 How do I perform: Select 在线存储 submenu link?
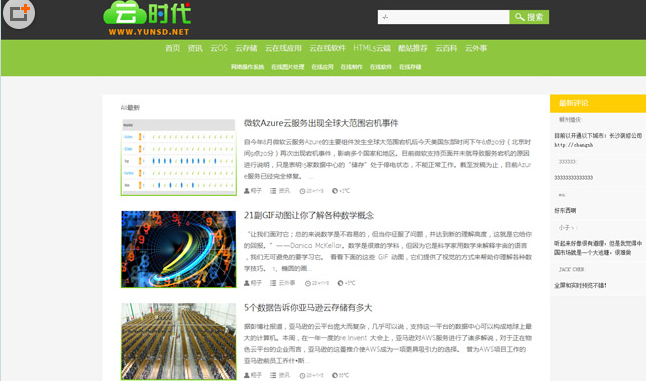pyautogui.click(x=410, y=67)
